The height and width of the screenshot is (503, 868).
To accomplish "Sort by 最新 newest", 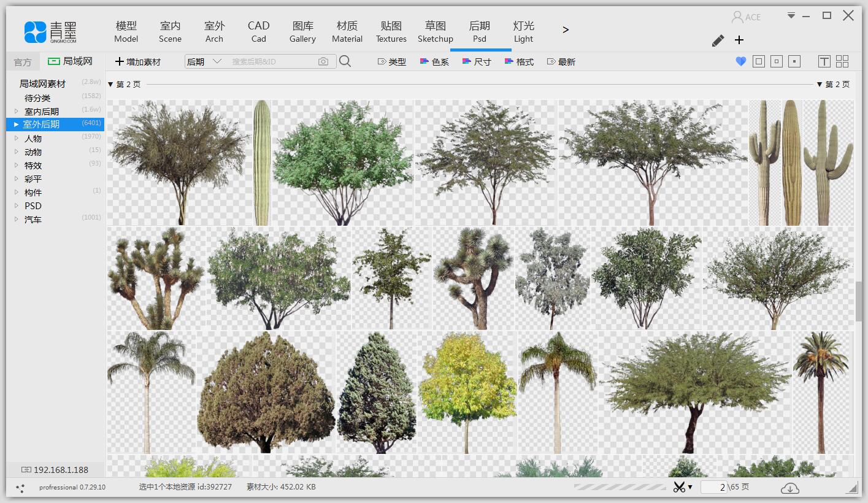I will 561,61.
